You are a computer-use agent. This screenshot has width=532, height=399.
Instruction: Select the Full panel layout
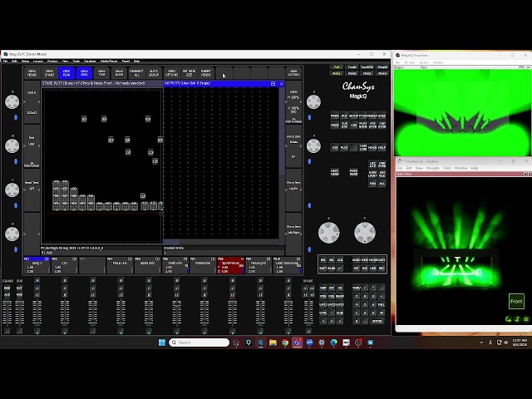point(337,66)
